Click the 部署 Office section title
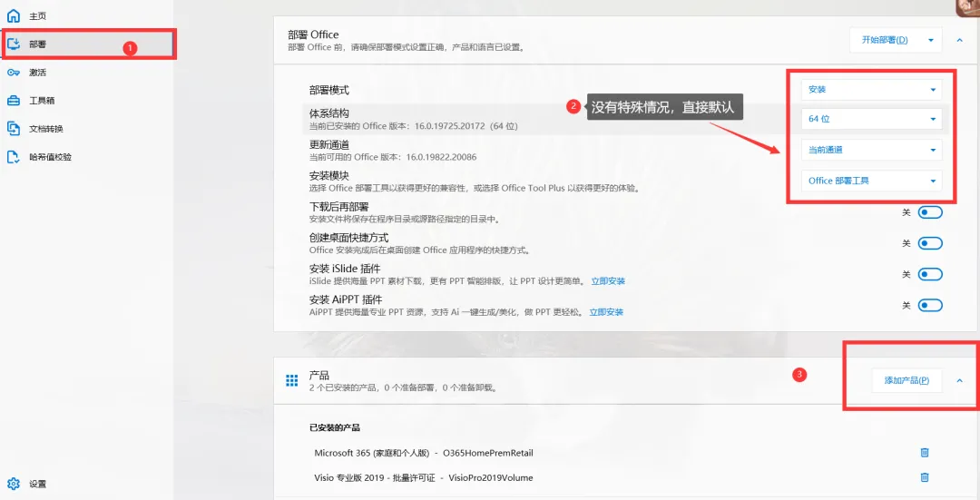The height and width of the screenshot is (500, 980). pyautogui.click(x=313, y=34)
